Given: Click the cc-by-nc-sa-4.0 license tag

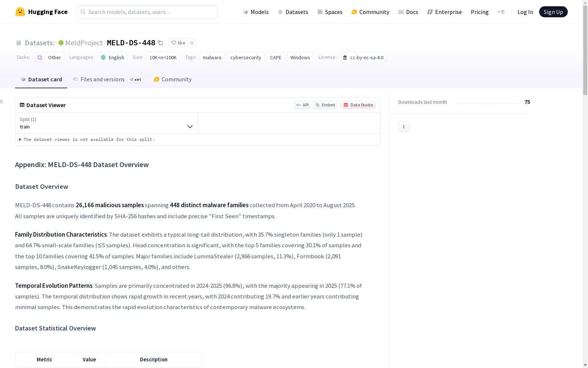Looking at the screenshot, I should click(363, 57).
